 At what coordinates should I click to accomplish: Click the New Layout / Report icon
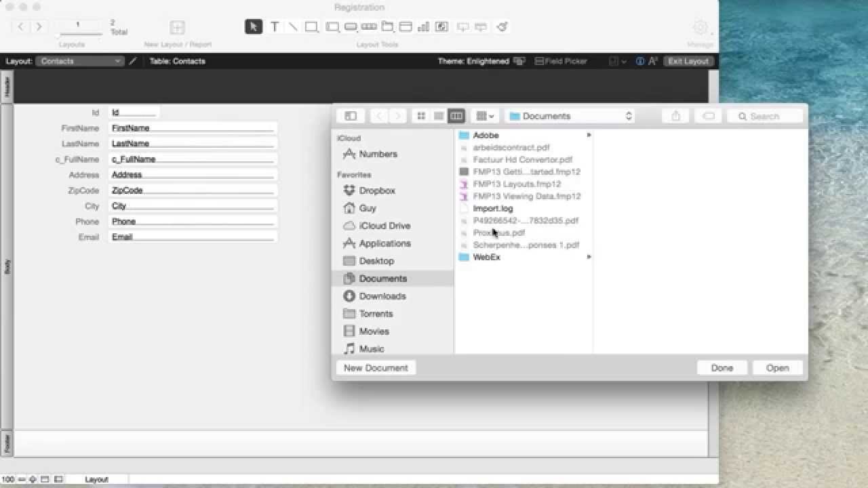(177, 28)
